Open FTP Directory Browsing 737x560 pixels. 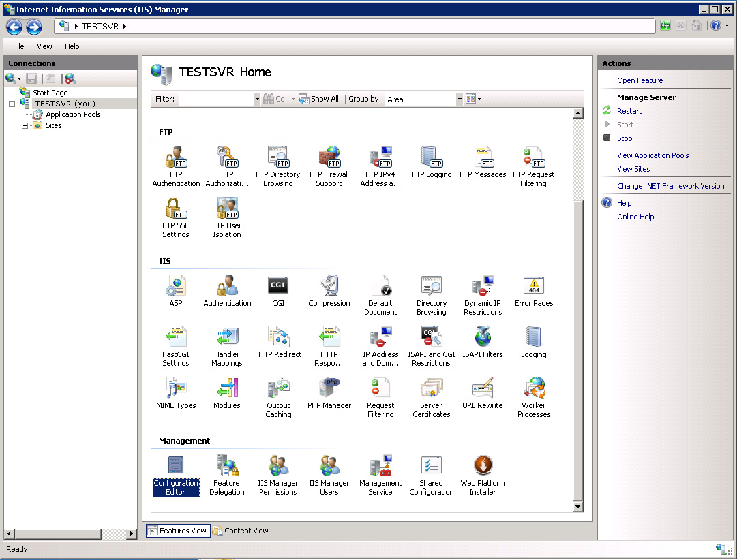coord(277,166)
